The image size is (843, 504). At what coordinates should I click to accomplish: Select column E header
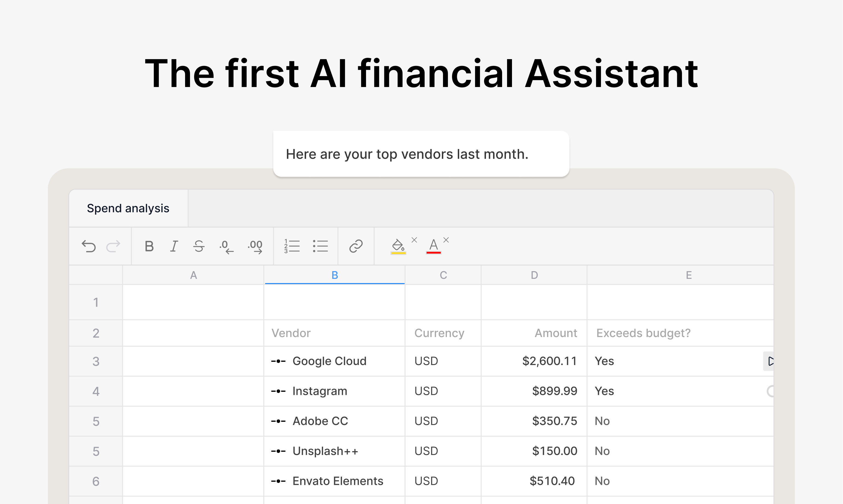click(x=681, y=275)
